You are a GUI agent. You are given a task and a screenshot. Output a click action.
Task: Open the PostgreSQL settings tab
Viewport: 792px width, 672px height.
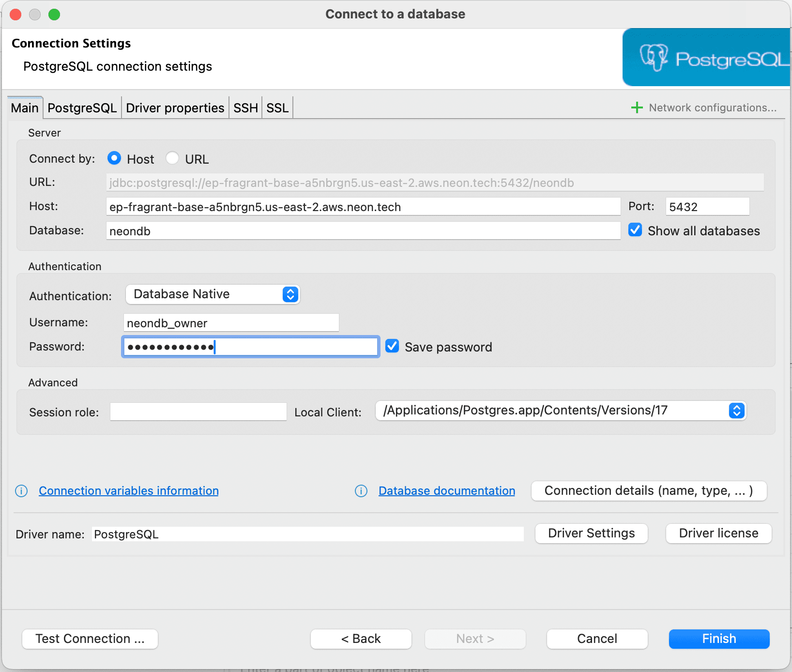tap(81, 107)
